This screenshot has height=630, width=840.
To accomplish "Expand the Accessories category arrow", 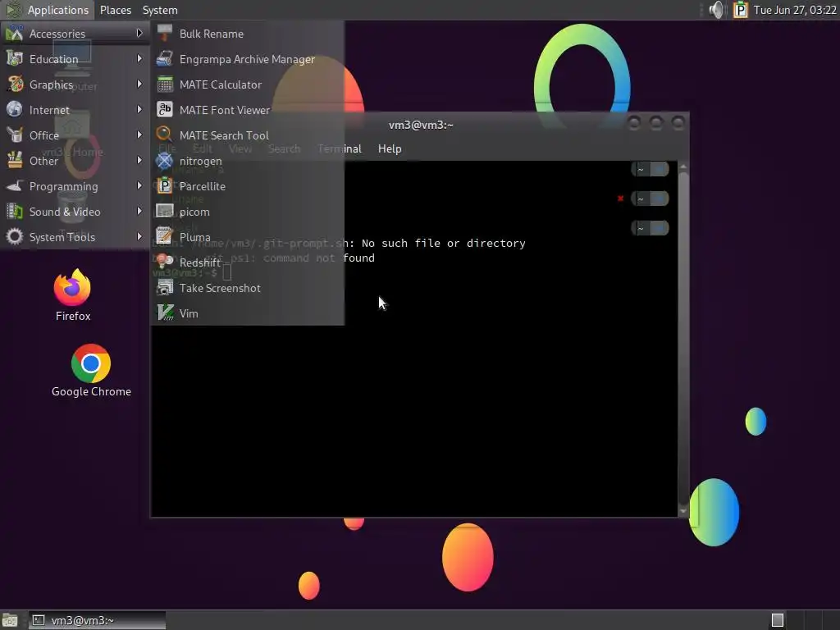I will (139, 33).
